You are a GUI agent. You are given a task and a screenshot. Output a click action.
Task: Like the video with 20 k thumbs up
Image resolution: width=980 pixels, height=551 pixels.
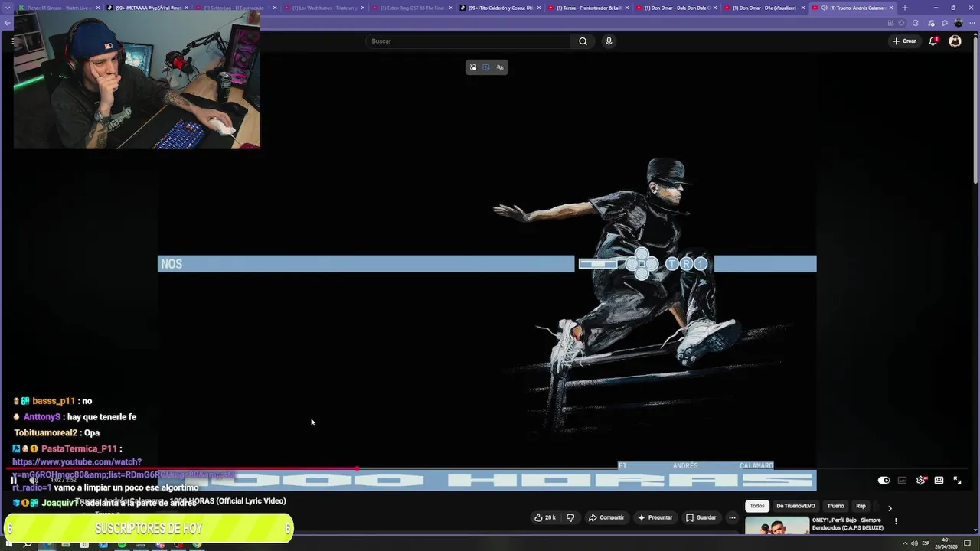tap(545, 517)
